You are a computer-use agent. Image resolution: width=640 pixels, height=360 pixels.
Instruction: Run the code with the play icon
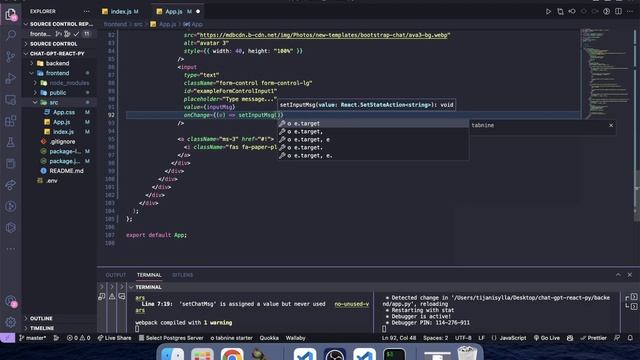(548, 11)
